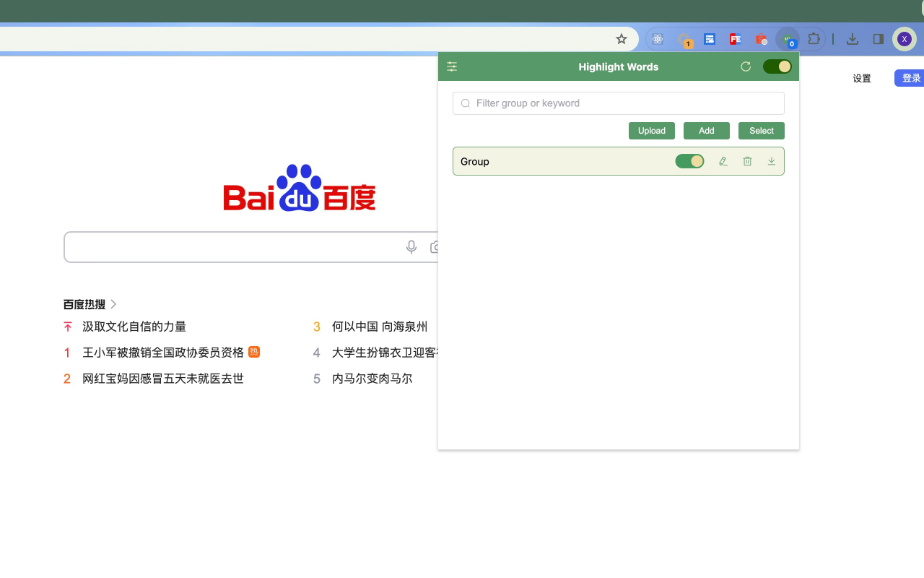The image size is (924, 578).
Task: Open the Downloads icon in the toolbar
Action: point(853,39)
